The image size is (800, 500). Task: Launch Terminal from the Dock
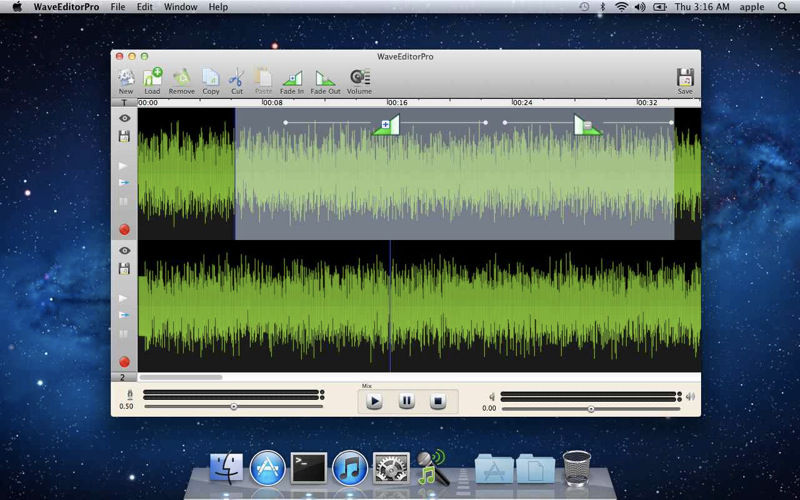pos(308,468)
